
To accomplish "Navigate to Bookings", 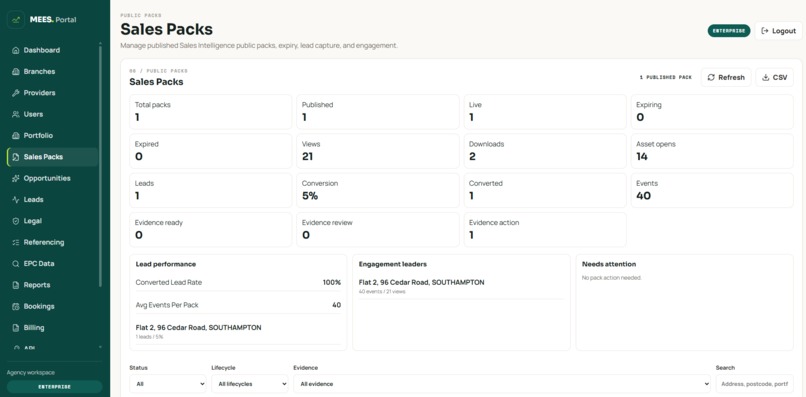I will (52, 306).
